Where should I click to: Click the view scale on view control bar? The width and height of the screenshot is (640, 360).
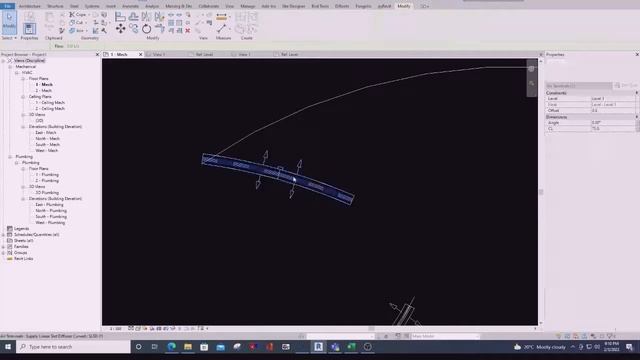pos(116,329)
